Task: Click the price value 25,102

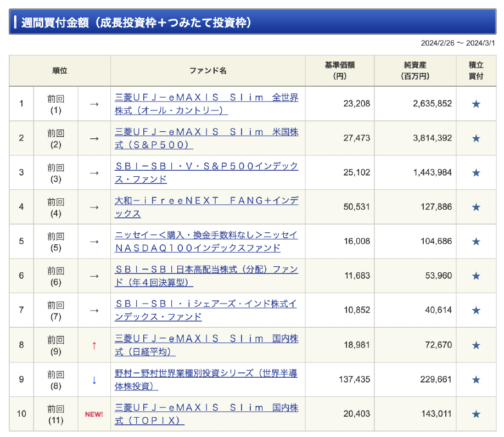Action: click(x=356, y=172)
